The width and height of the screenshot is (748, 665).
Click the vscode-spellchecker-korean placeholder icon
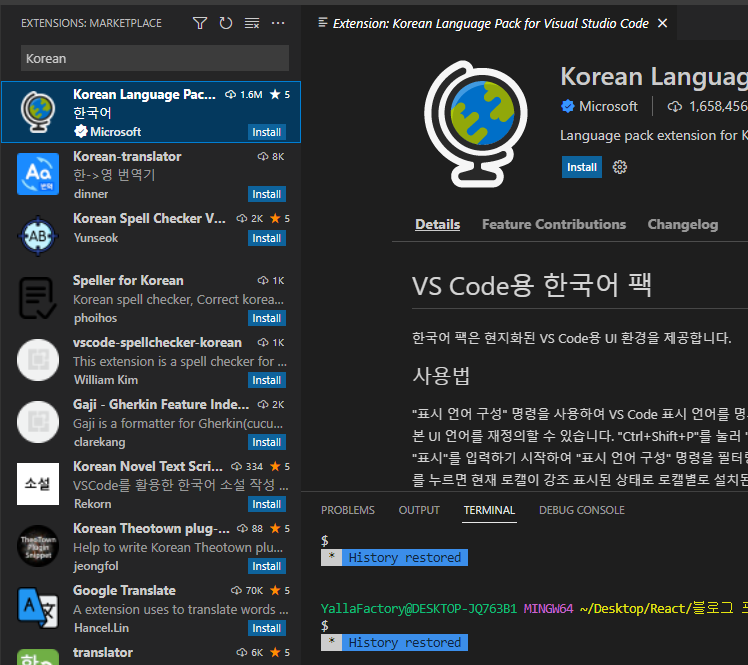click(x=38, y=360)
